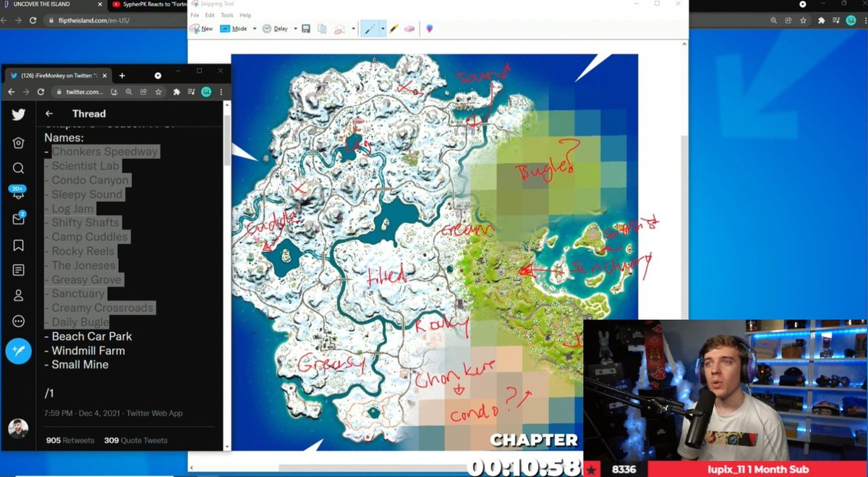This screenshot has width=868, height=477.
Task: Click the map snip image in Snipping Tool
Action: pyautogui.click(x=434, y=252)
